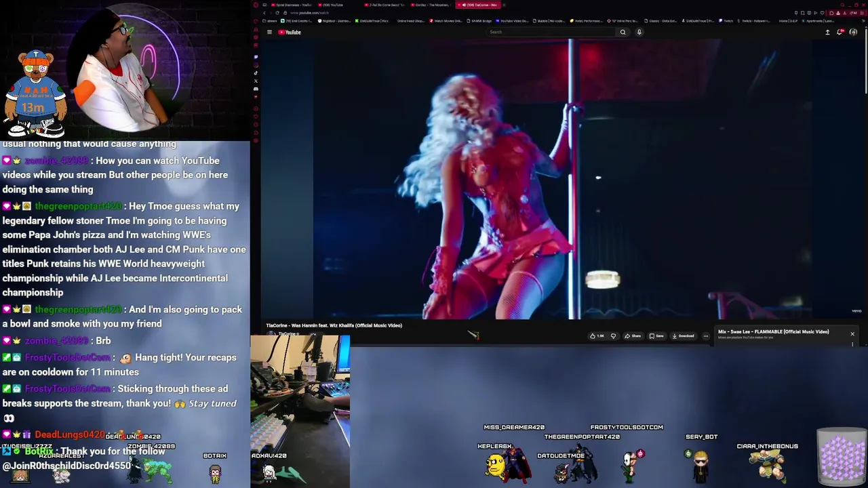Open the Watch Movies Online bookmark
This screenshot has width=868, height=488.
(x=446, y=21)
